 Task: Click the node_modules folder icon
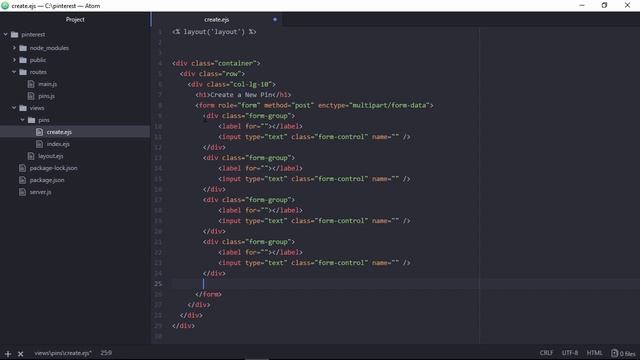[x=23, y=48]
